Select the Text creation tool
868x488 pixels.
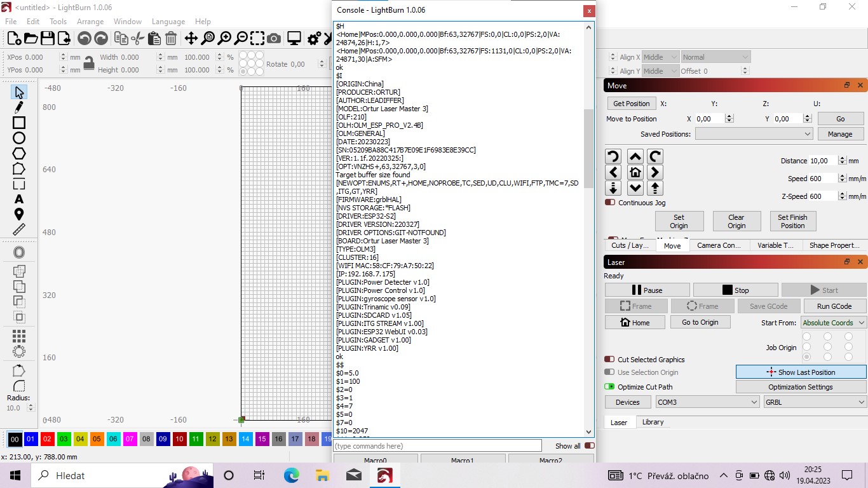click(19, 200)
